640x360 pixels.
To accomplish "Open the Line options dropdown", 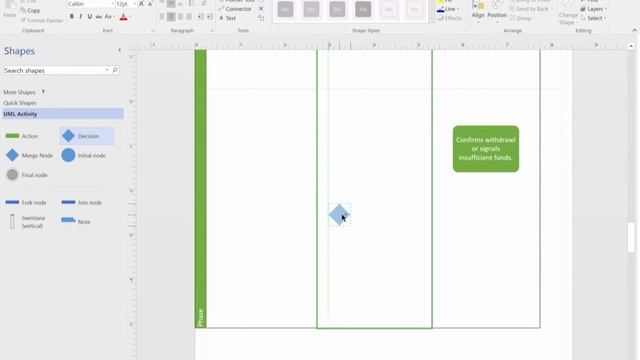I will click(x=448, y=9).
